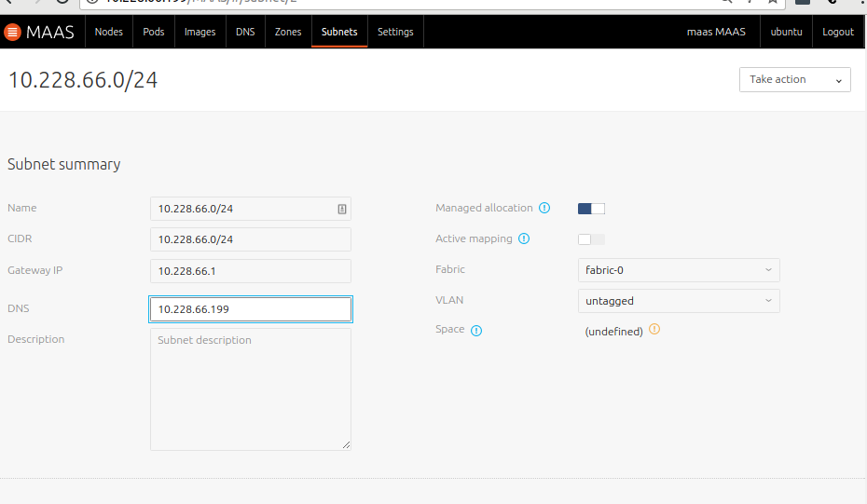Click the Managed allocation info icon

pyautogui.click(x=544, y=208)
